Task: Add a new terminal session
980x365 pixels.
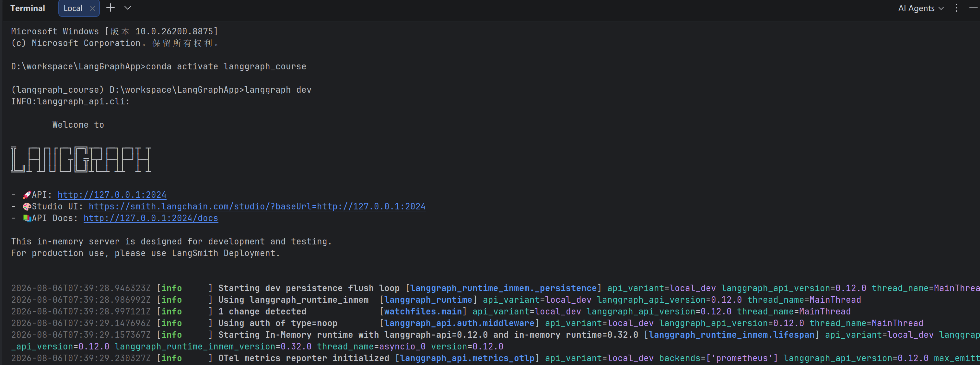Action: tap(110, 7)
